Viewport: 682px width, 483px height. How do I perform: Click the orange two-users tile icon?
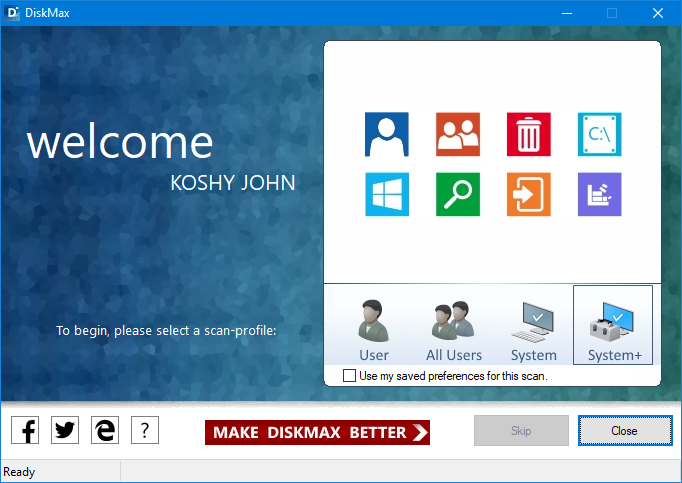pos(458,134)
